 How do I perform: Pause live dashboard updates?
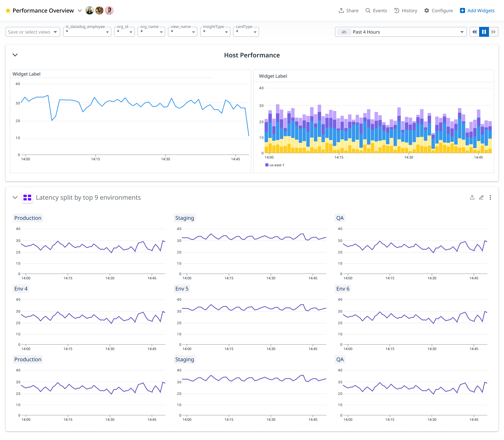tap(484, 32)
